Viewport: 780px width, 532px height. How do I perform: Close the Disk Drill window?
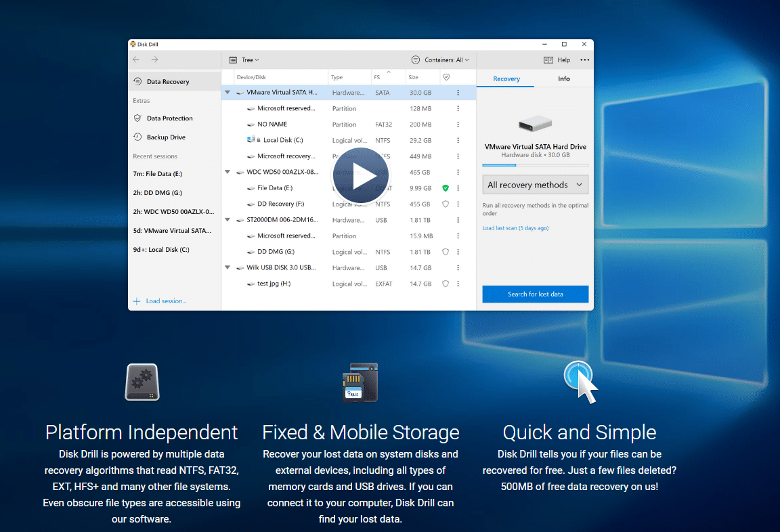click(x=584, y=44)
